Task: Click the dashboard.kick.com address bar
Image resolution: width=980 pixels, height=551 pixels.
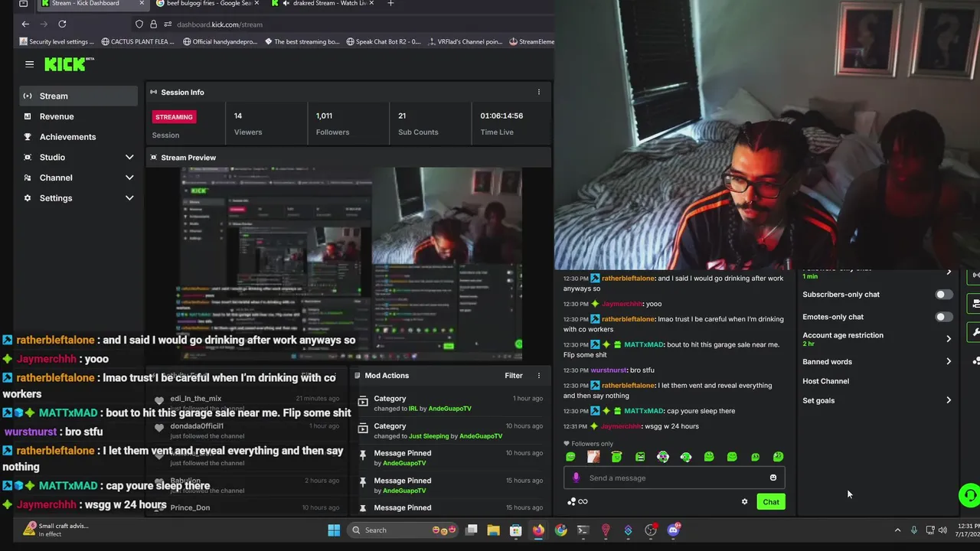Action: (x=220, y=24)
